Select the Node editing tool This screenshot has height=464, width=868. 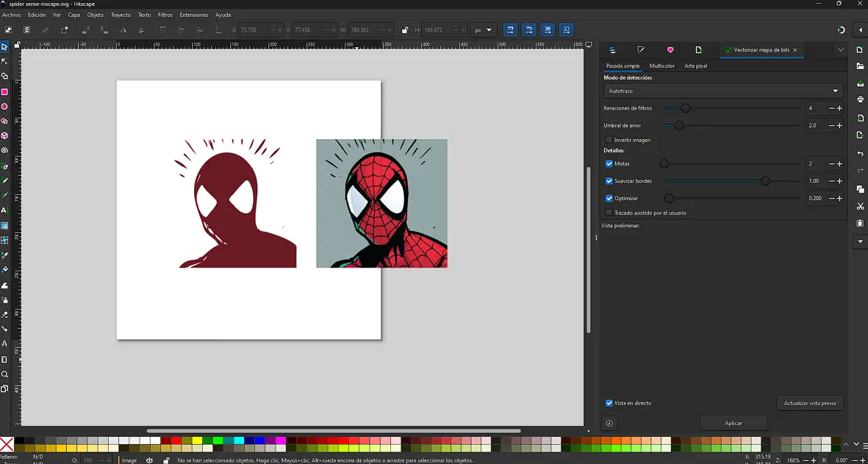click(5, 60)
